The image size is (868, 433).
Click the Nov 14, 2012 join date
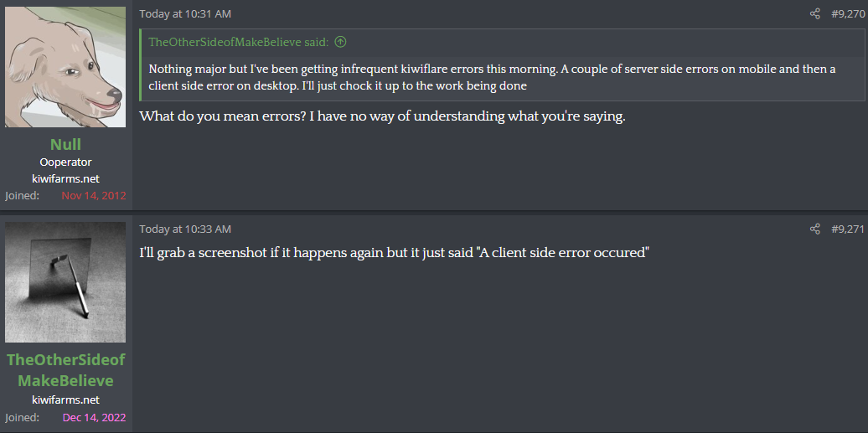94,195
